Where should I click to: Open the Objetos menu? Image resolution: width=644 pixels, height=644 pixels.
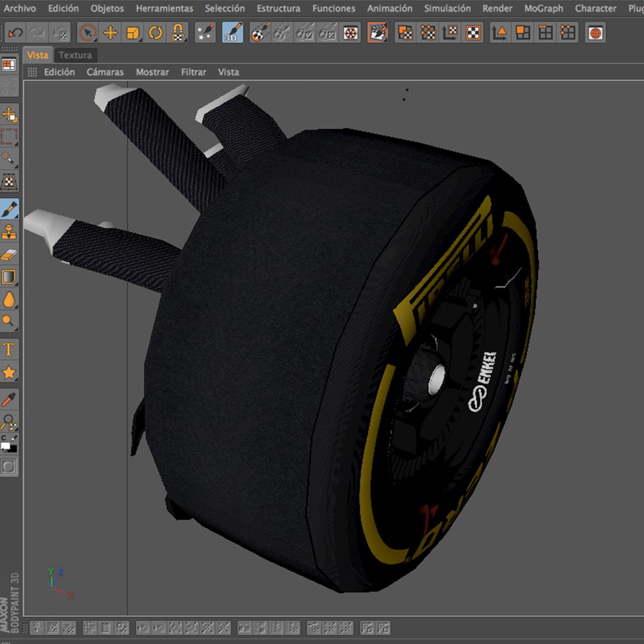click(107, 8)
